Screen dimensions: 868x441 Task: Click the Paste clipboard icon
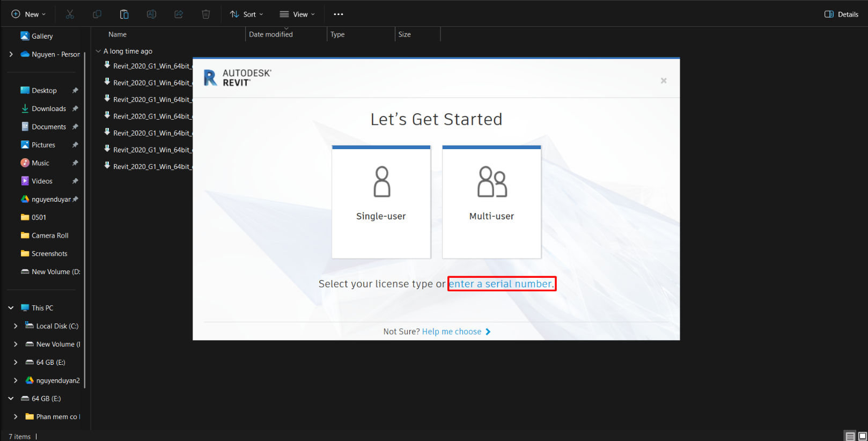(x=124, y=14)
